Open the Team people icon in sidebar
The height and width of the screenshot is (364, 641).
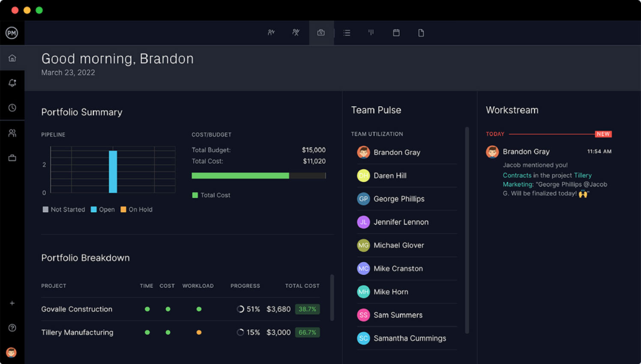[12, 132]
